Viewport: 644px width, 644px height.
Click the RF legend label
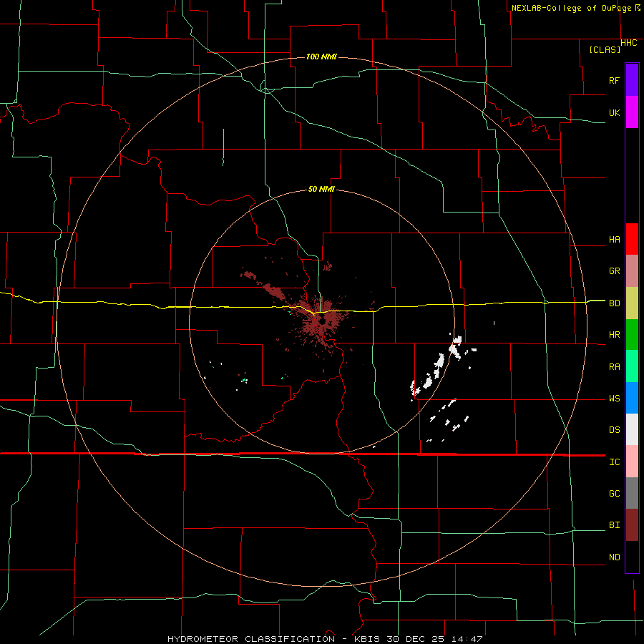point(614,80)
